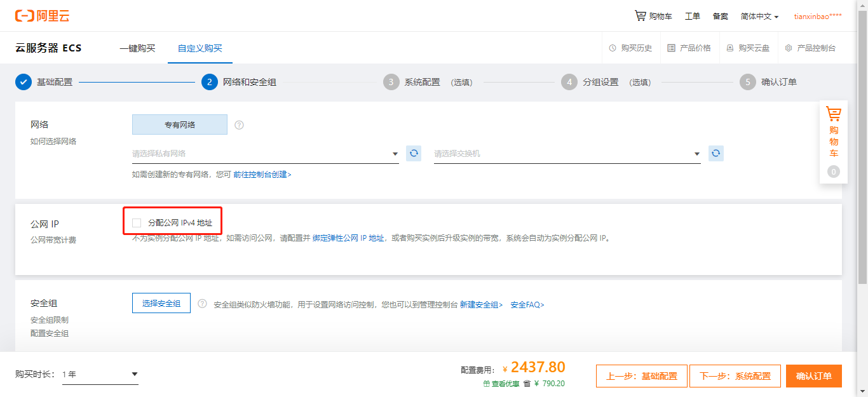Open 安全FAQ link
This screenshot has width=868, height=397.
527,305
